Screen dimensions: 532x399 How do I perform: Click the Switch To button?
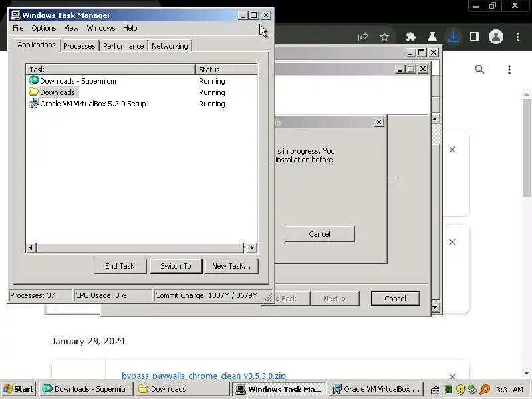pos(176,266)
